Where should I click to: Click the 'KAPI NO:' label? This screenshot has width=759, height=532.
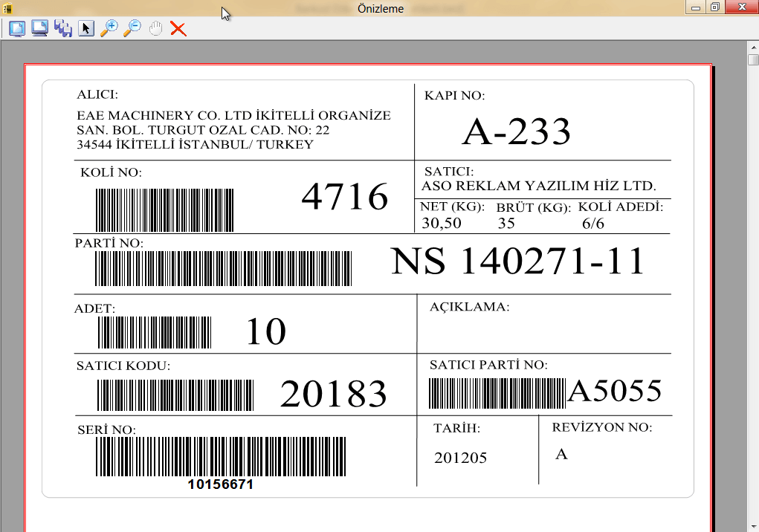click(x=454, y=96)
